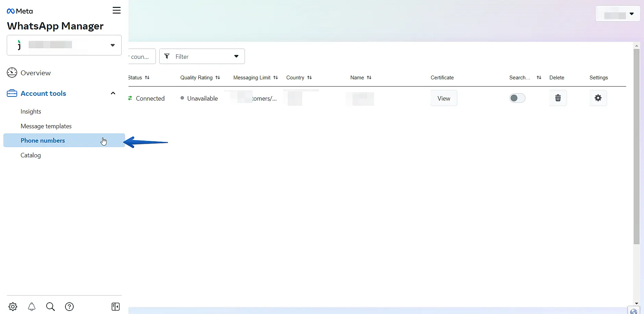Toggle the Search switch for phone number
The width and height of the screenshot is (644, 314).
[x=517, y=98]
